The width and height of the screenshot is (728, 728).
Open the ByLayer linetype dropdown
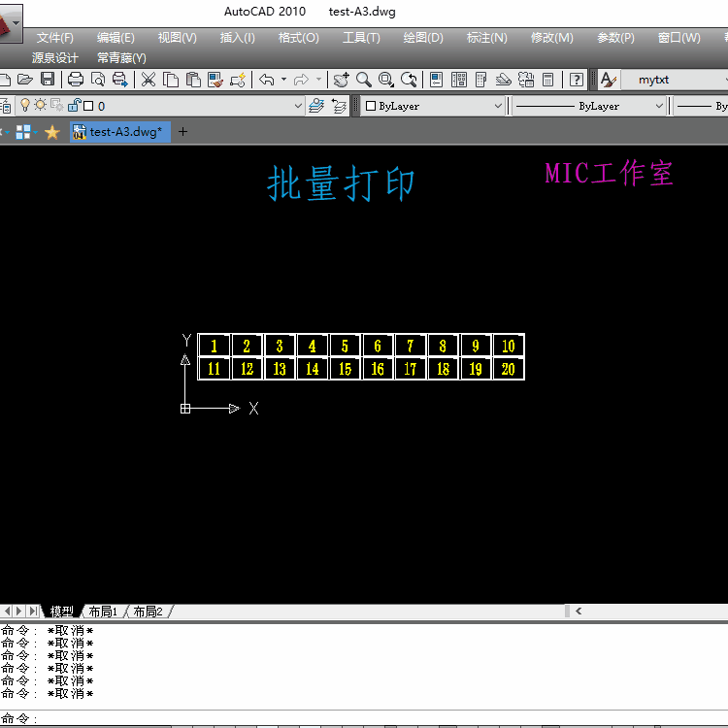(x=659, y=106)
